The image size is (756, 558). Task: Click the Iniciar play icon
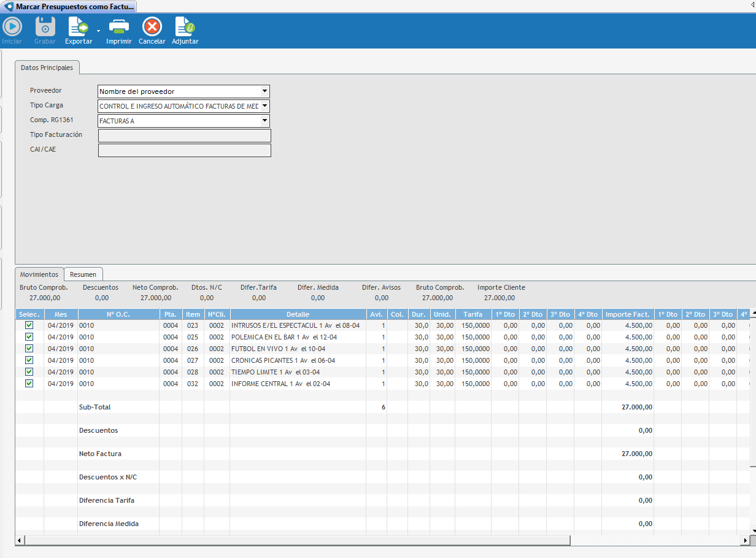coord(12,27)
